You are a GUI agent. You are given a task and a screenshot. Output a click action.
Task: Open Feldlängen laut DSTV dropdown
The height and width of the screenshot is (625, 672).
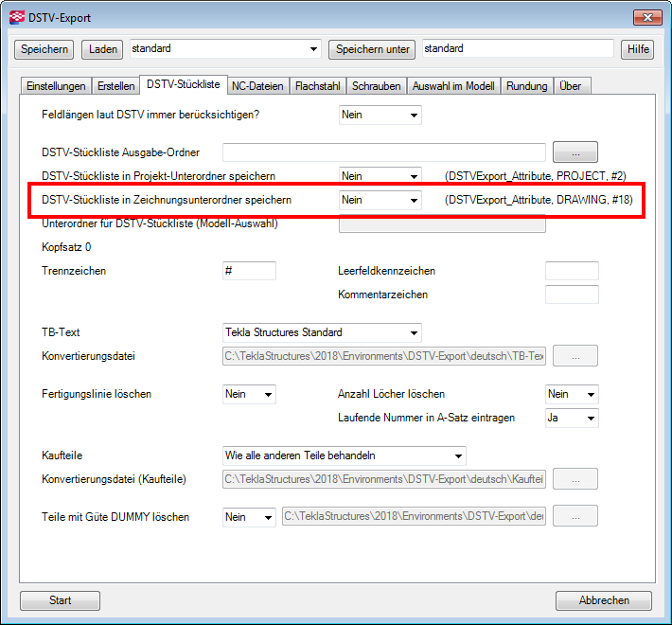coord(380,115)
